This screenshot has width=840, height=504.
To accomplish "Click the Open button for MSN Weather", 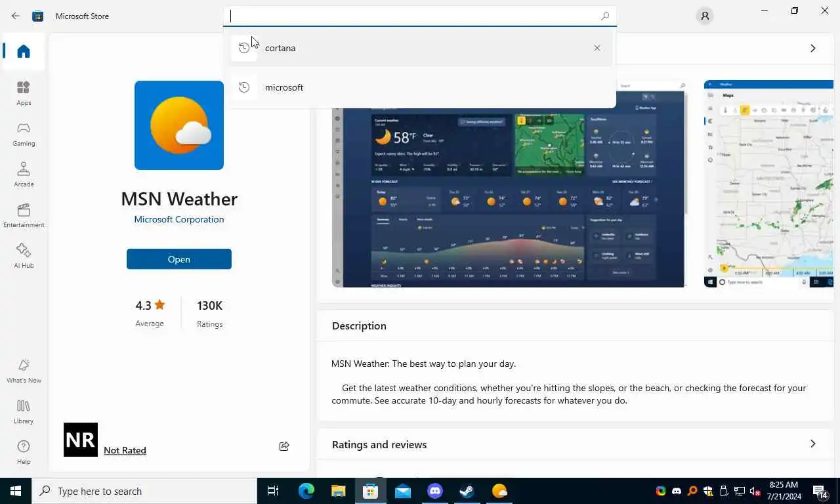I will 179,259.
